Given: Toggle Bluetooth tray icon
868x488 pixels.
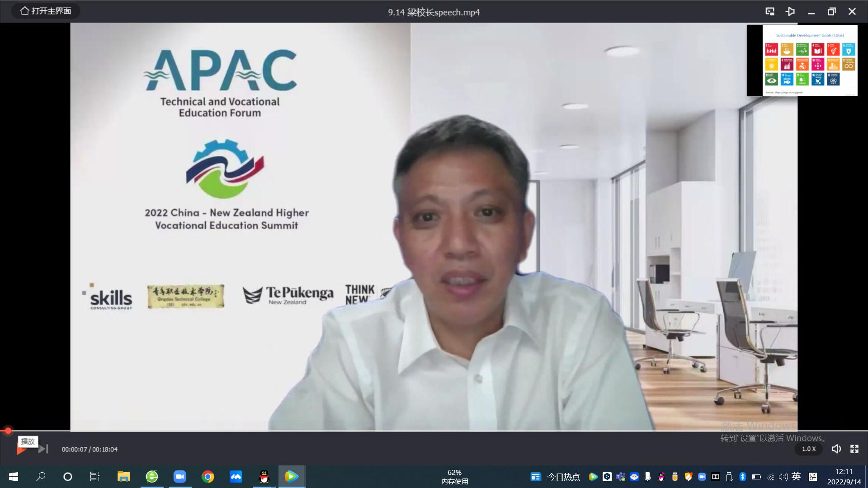Looking at the screenshot, I should pyautogui.click(x=742, y=477).
